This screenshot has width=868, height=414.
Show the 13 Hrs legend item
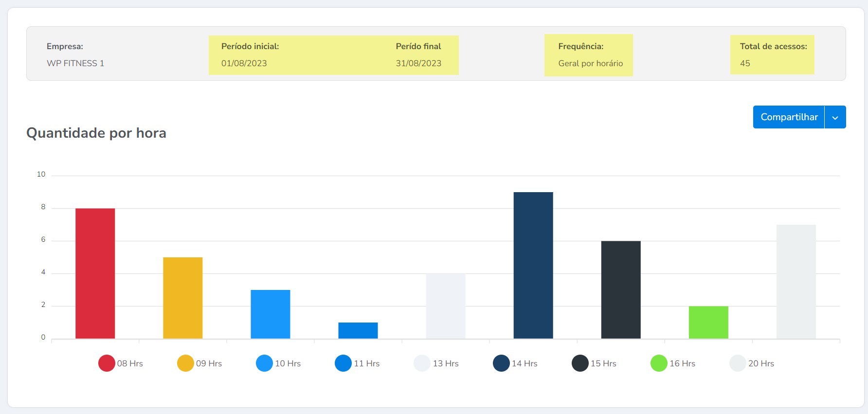(x=422, y=363)
